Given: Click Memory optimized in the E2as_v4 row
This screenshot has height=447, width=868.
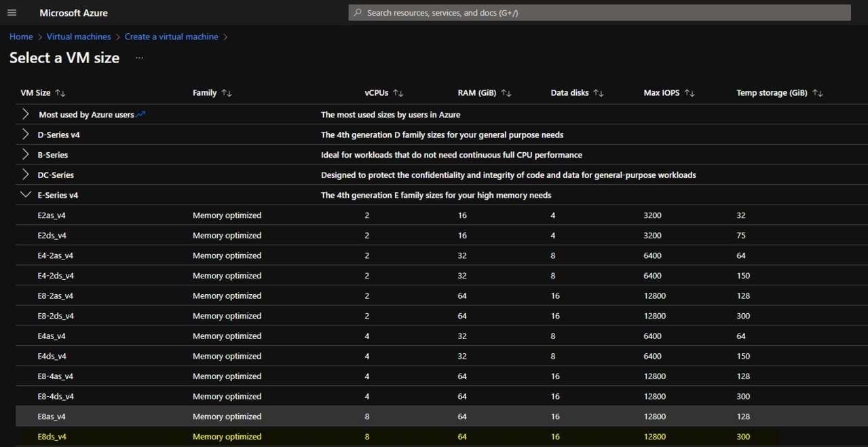Looking at the screenshot, I should [x=227, y=215].
